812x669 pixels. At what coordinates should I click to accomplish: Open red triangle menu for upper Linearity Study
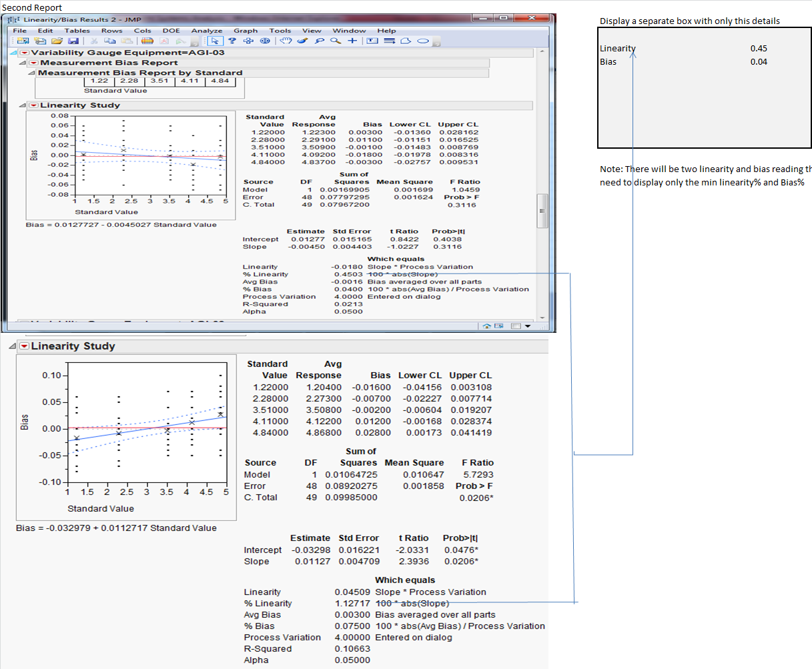tap(34, 105)
